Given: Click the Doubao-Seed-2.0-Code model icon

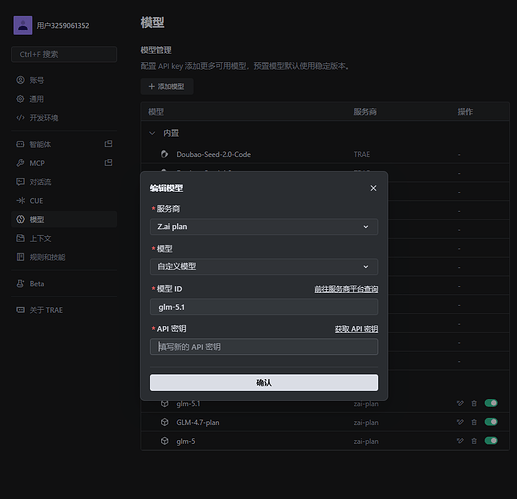Looking at the screenshot, I should [x=164, y=154].
